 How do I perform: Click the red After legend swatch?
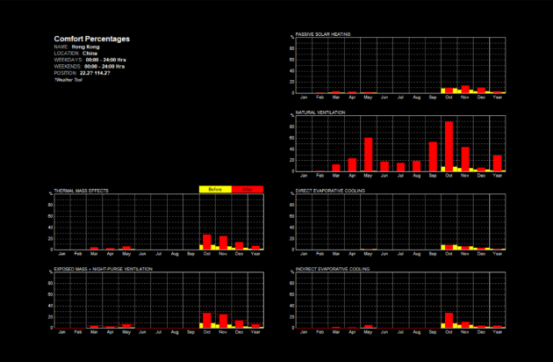coord(247,190)
